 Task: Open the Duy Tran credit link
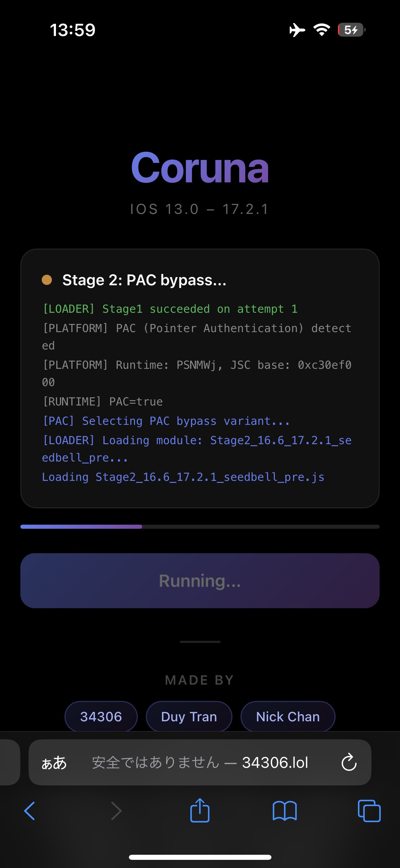[x=189, y=717]
